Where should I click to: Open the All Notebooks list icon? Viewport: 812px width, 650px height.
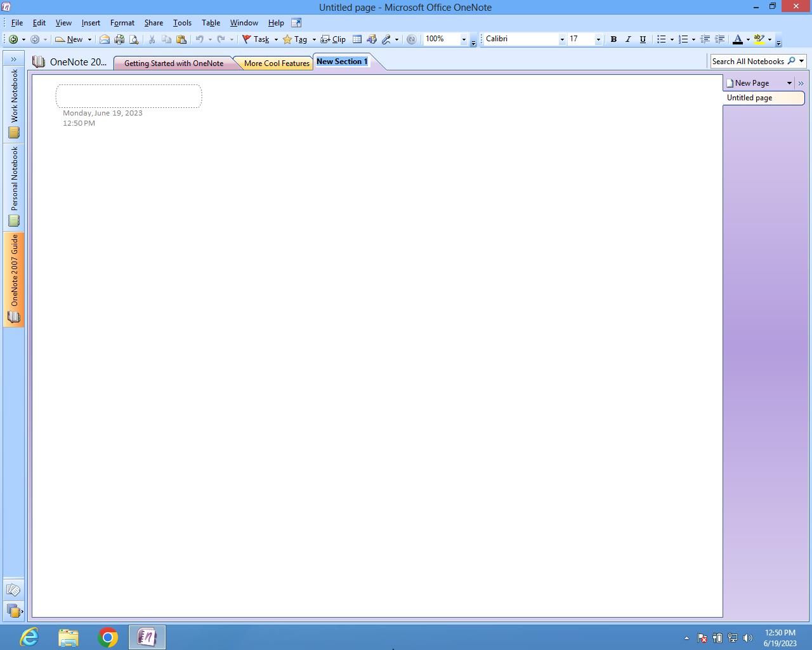13,611
